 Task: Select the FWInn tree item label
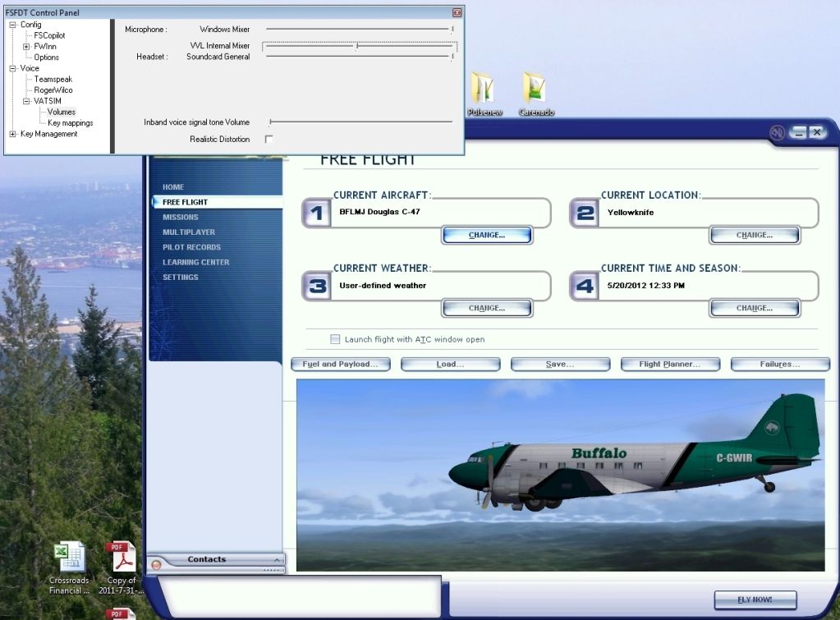pos(45,47)
